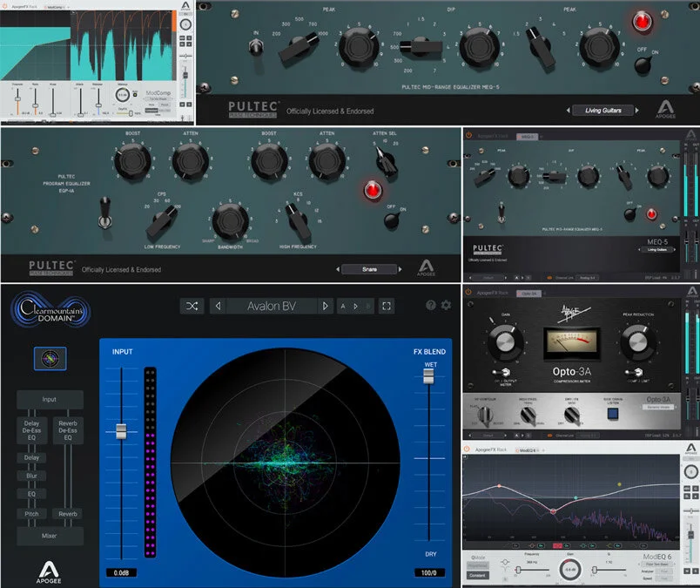Copy A to B in Domain header

(x=356, y=306)
